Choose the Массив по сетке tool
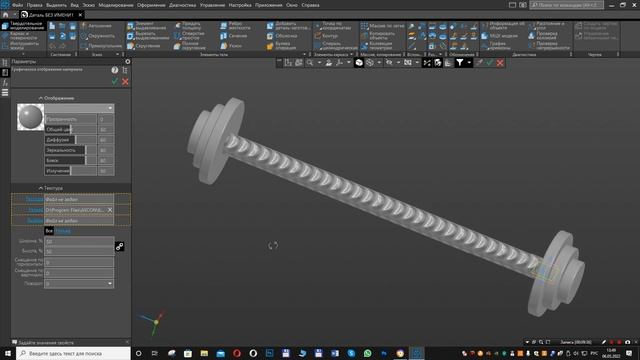Viewport: 640px width, 360px height. click(382, 26)
